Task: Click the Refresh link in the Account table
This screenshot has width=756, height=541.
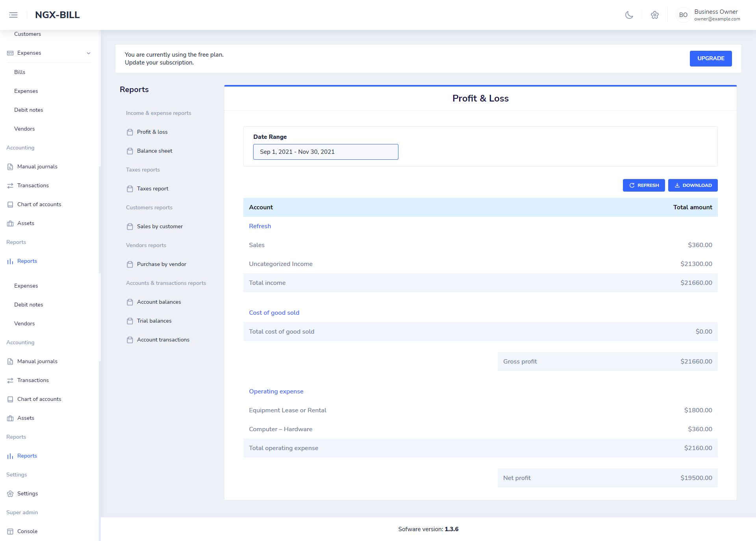Action: pyautogui.click(x=260, y=226)
